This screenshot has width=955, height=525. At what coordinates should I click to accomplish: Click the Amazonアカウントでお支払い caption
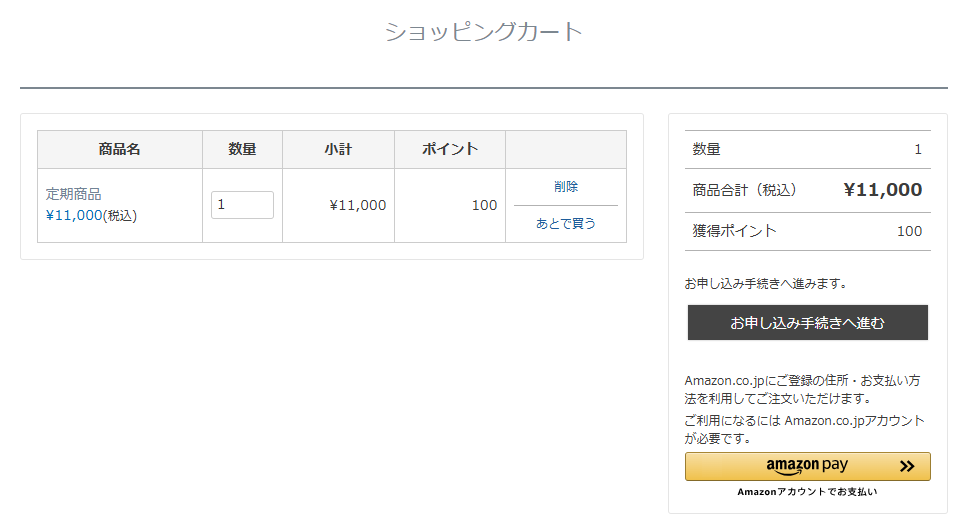click(808, 492)
